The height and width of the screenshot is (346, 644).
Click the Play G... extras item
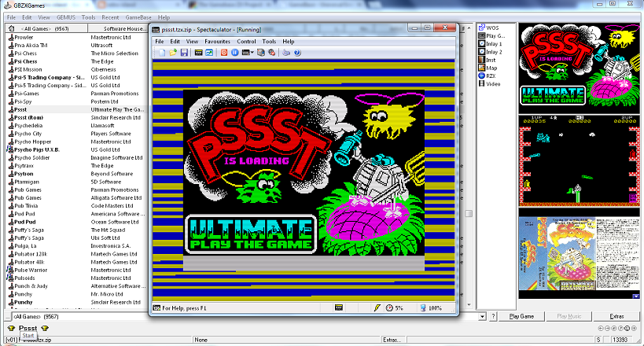(x=491, y=35)
